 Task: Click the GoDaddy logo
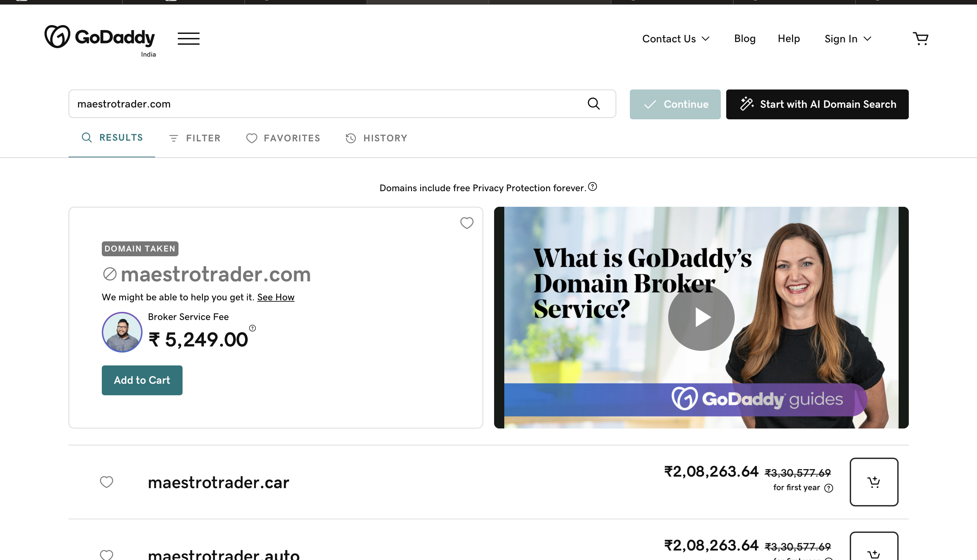point(100,37)
